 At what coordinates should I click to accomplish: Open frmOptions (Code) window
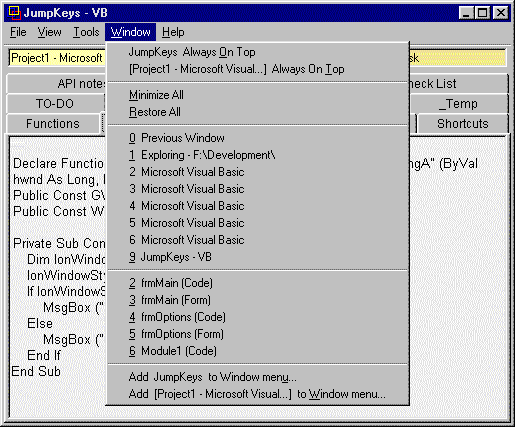click(258, 317)
